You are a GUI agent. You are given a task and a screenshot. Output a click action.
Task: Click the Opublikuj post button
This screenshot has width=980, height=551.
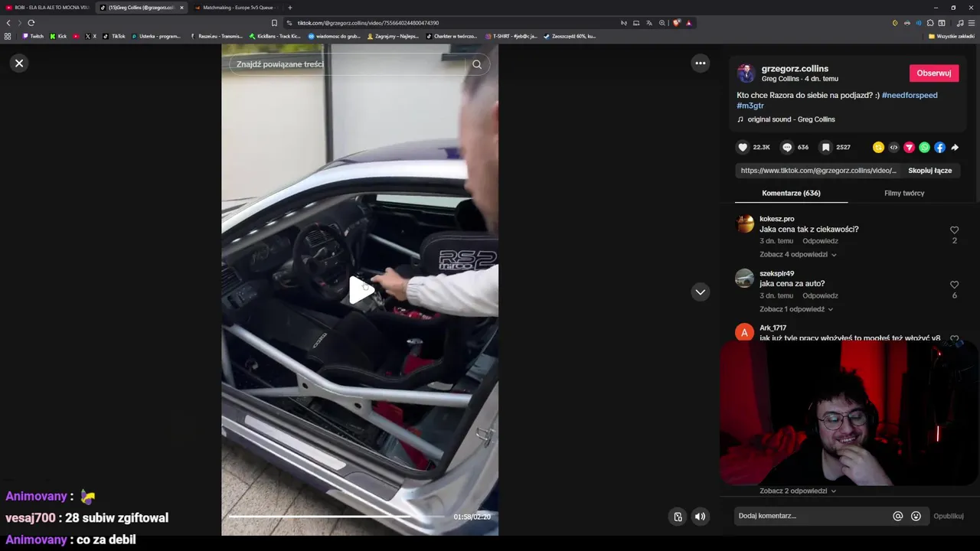[x=948, y=516]
